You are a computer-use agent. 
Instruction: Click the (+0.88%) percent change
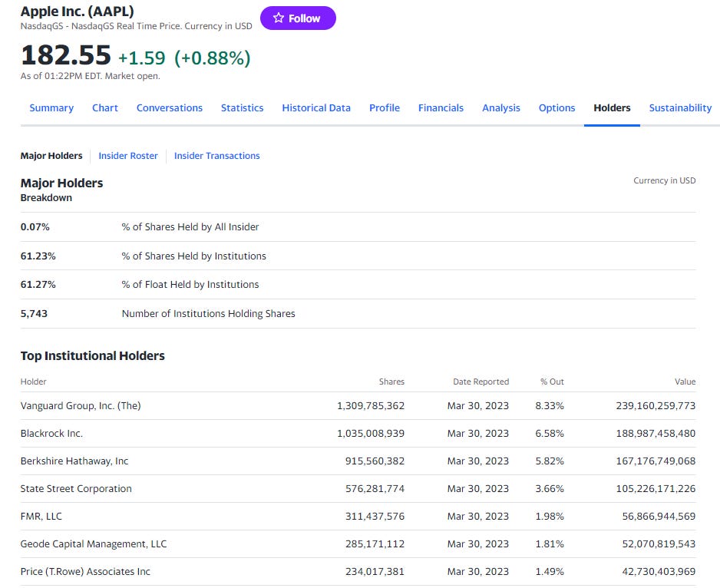pyautogui.click(x=212, y=58)
